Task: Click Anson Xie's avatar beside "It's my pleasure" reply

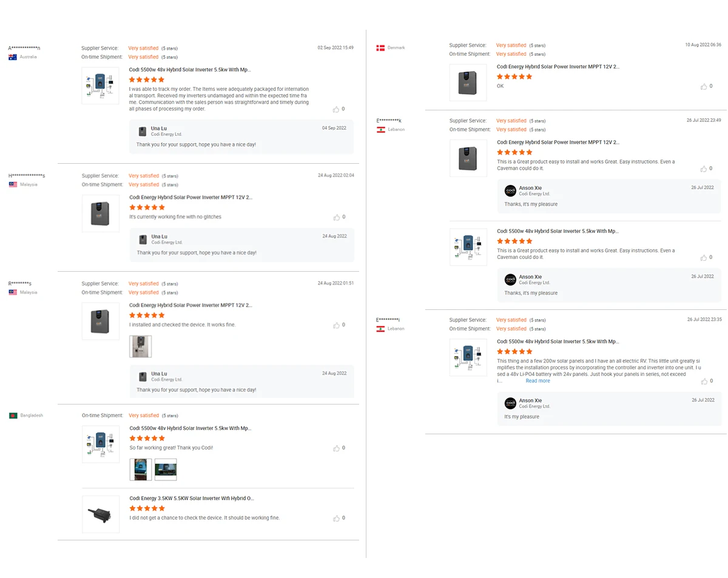Action: point(510,403)
